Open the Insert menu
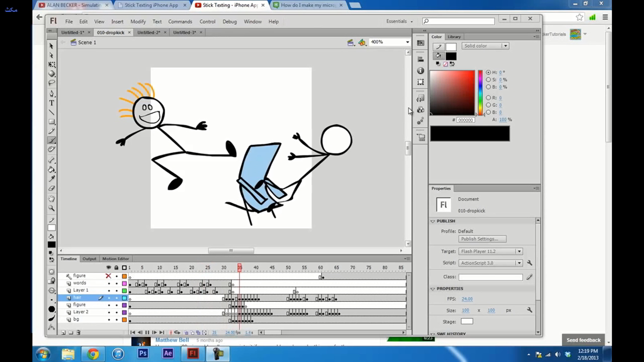 pyautogui.click(x=117, y=22)
